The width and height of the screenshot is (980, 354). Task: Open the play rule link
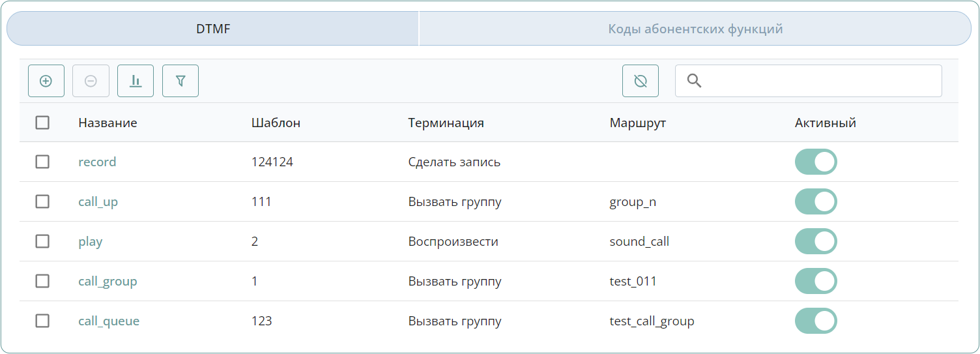coord(91,242)
